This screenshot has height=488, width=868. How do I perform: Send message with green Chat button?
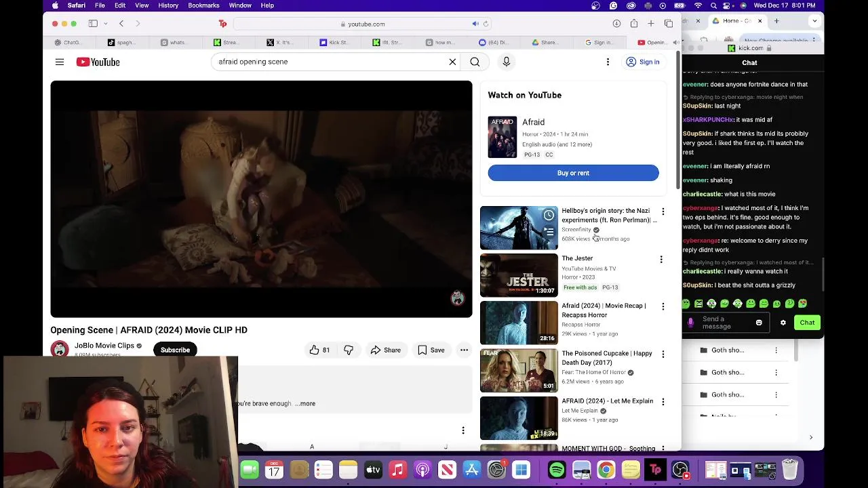click(807, 323)
